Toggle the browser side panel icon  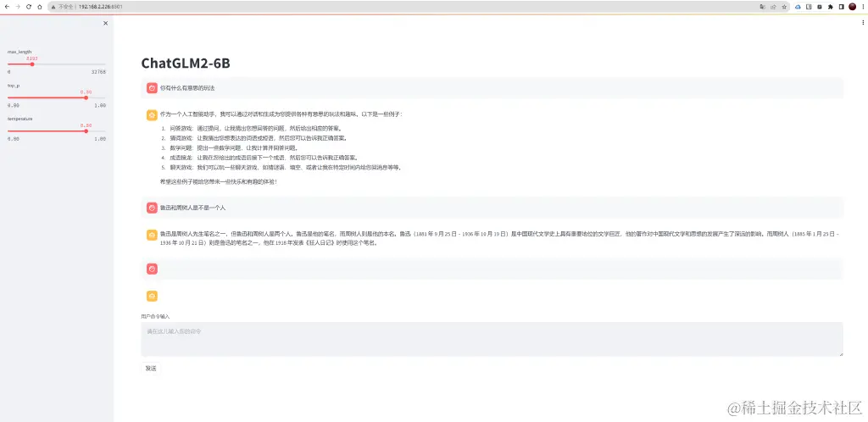(x=841, y=7)
